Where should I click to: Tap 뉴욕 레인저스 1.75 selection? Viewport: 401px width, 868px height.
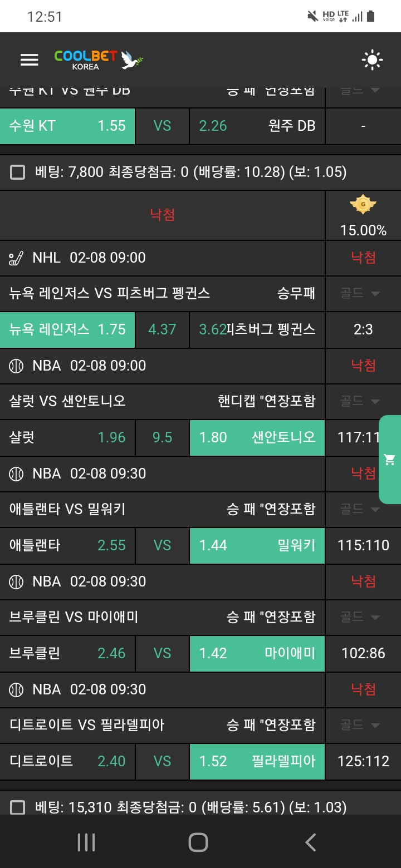[67, 329]
